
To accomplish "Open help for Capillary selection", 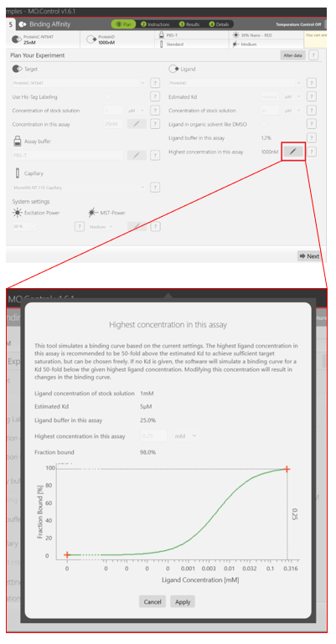I will (x=155, y=188).
